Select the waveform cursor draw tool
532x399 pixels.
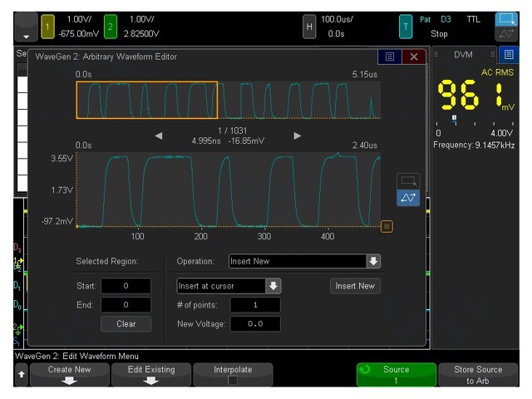click(x=407, y=198)
